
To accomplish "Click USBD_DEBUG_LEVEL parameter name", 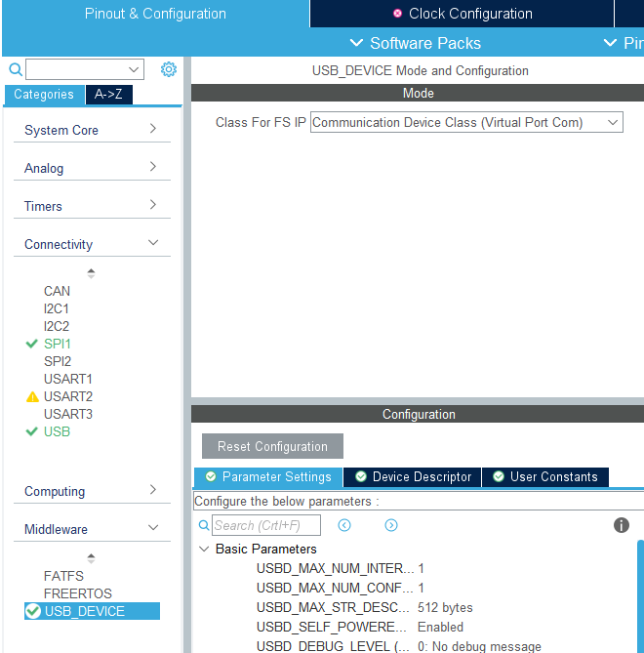I will [x=333, y=646].
